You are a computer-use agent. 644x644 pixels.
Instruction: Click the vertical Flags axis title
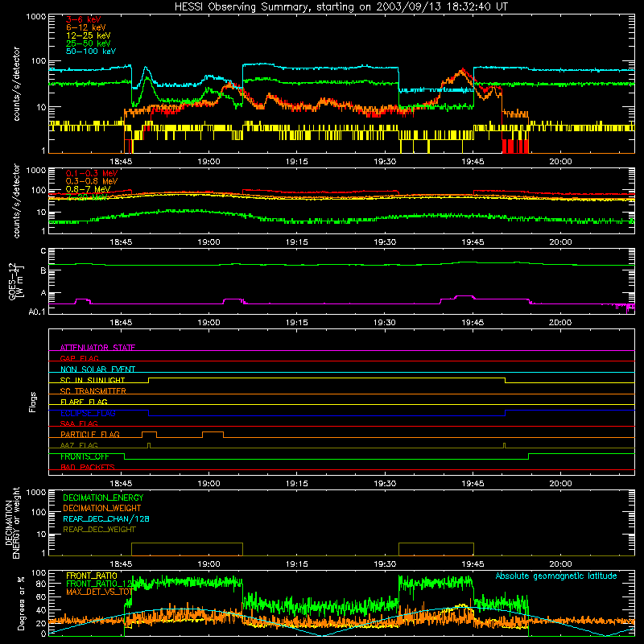tap(33, 402)
